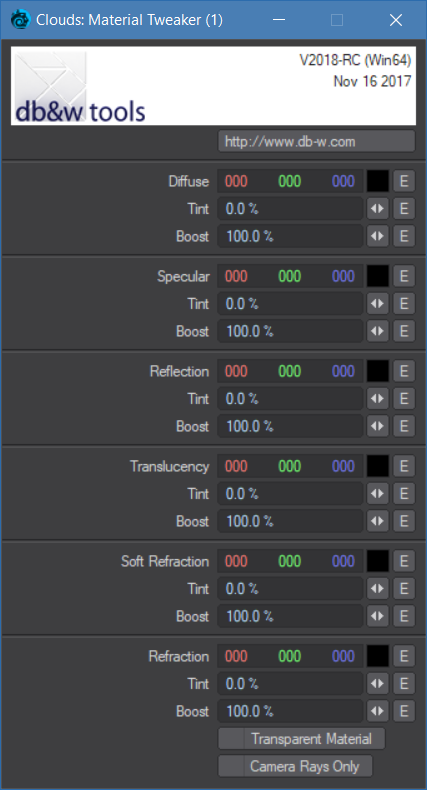Open the http://www.db-w.com link button

click(317, 141)
